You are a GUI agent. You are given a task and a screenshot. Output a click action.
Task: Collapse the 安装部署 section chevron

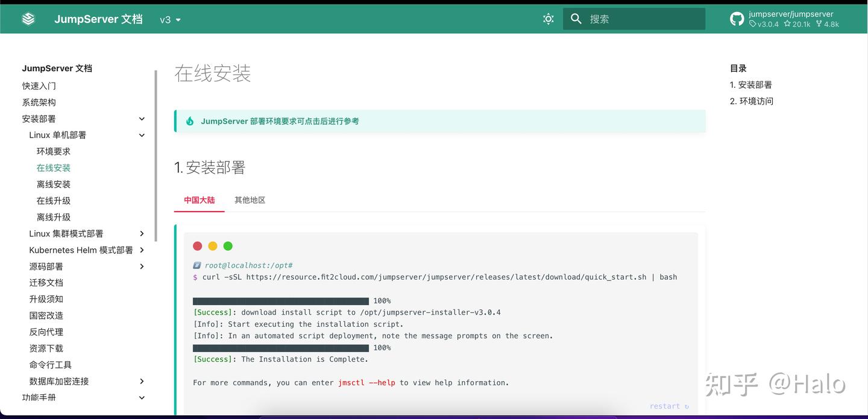[142, 119]
